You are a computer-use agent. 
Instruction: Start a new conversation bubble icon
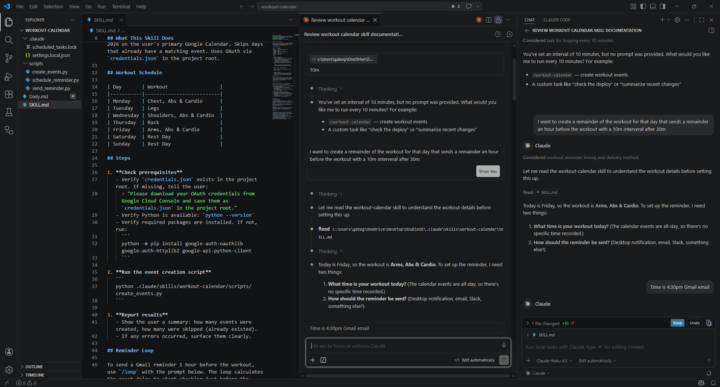tap(509, 34)
